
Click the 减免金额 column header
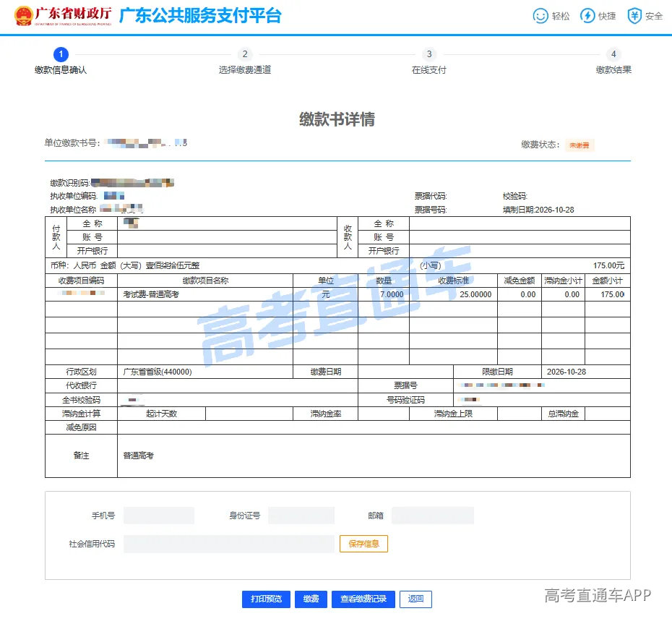pos(520,281)
